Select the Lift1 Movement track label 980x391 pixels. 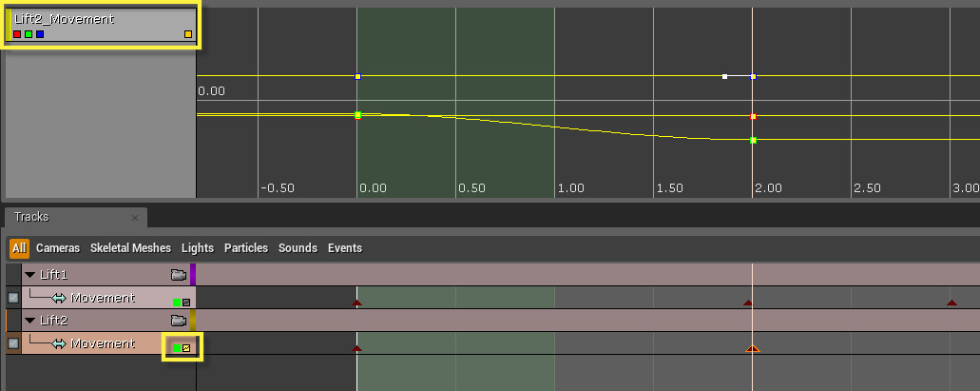coord(103,298)
